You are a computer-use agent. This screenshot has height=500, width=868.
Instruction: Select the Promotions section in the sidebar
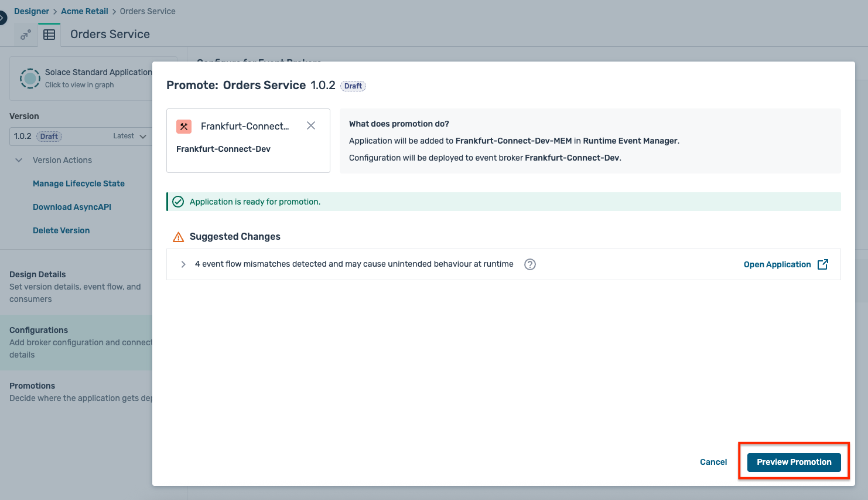point(32,385)
